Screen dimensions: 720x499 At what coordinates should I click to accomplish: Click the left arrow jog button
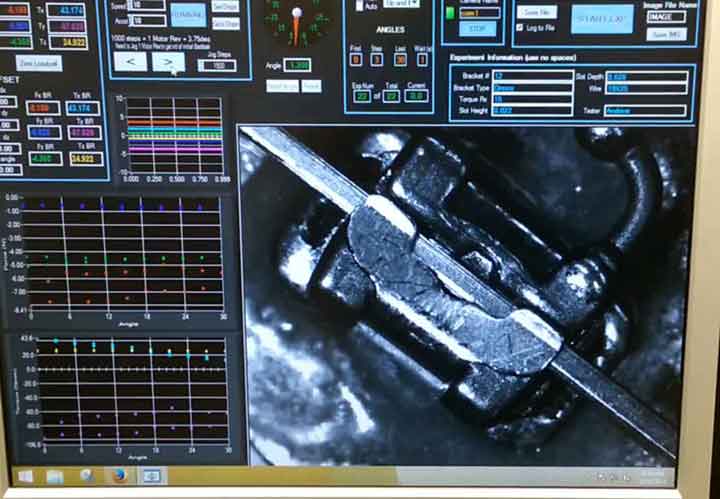click(130, 62)
